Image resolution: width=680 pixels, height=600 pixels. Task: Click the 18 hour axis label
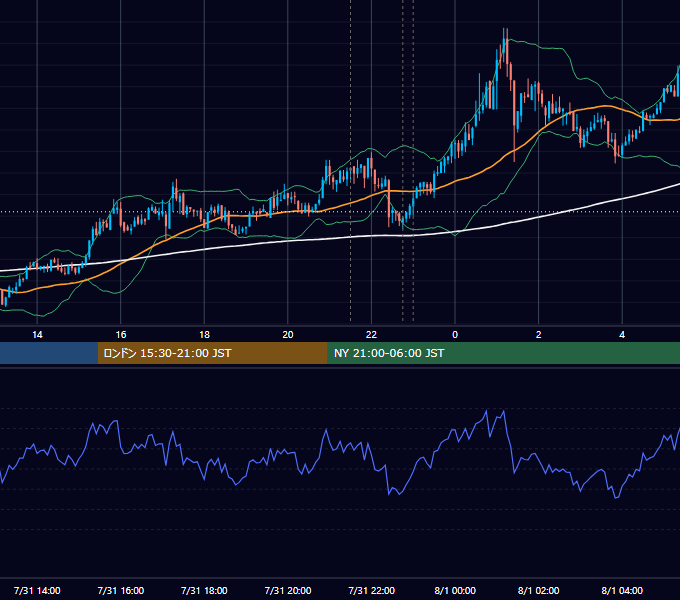(x=204, y=335)
